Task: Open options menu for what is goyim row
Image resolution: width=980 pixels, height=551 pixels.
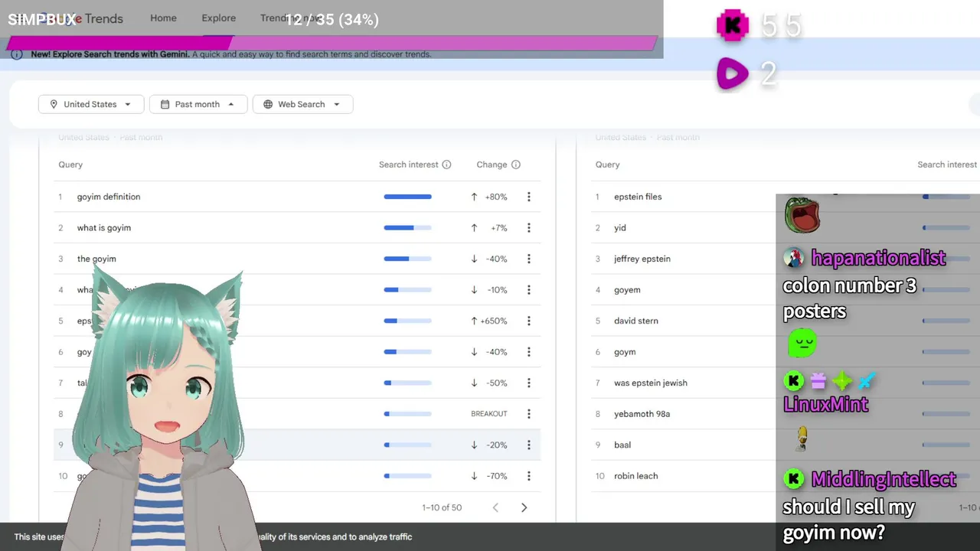Action: pos(528,228)
